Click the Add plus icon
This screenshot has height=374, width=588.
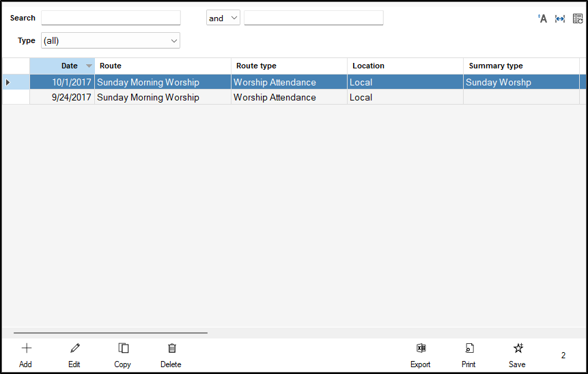27,348
